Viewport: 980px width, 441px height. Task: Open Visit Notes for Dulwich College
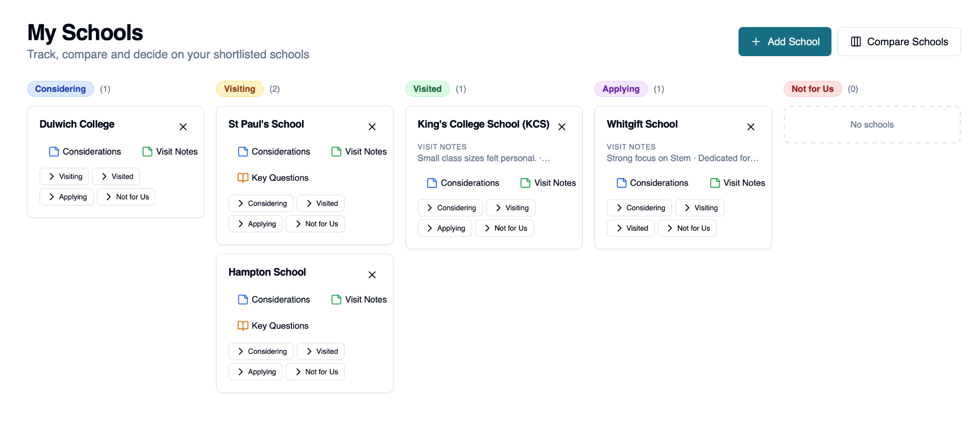[x=170, y=152]
